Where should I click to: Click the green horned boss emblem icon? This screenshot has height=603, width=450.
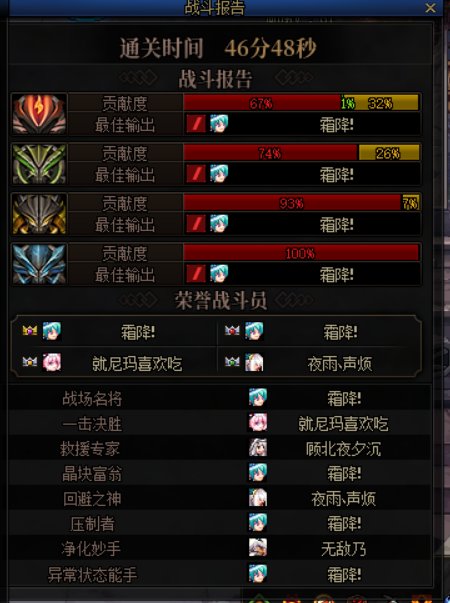click(x=39, y=164)
